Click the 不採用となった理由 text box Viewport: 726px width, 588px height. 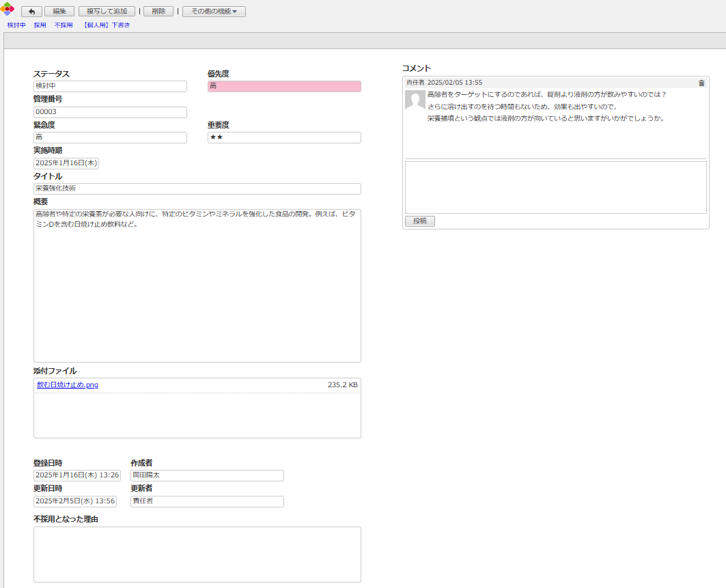(x=197, y=554)
